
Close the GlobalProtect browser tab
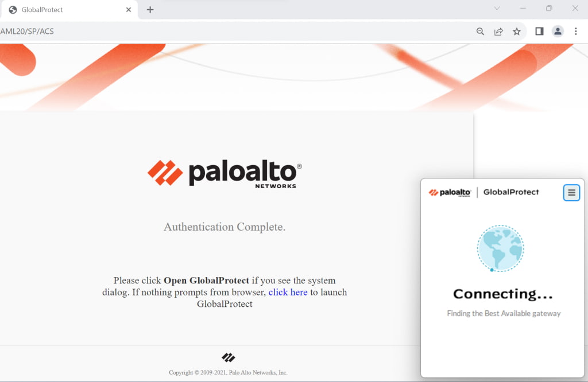click(x=129, y=10)
